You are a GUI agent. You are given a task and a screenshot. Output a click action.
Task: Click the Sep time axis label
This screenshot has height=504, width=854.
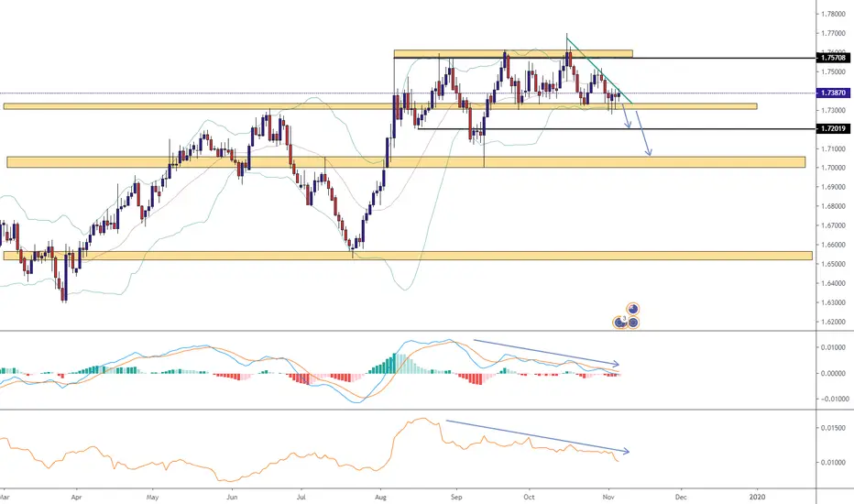456,497
